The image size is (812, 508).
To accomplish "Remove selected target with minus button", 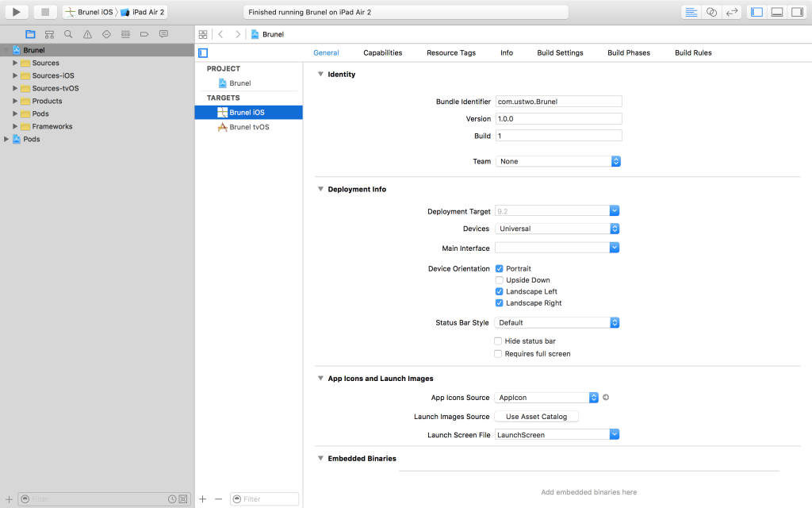I will [218, 498].
